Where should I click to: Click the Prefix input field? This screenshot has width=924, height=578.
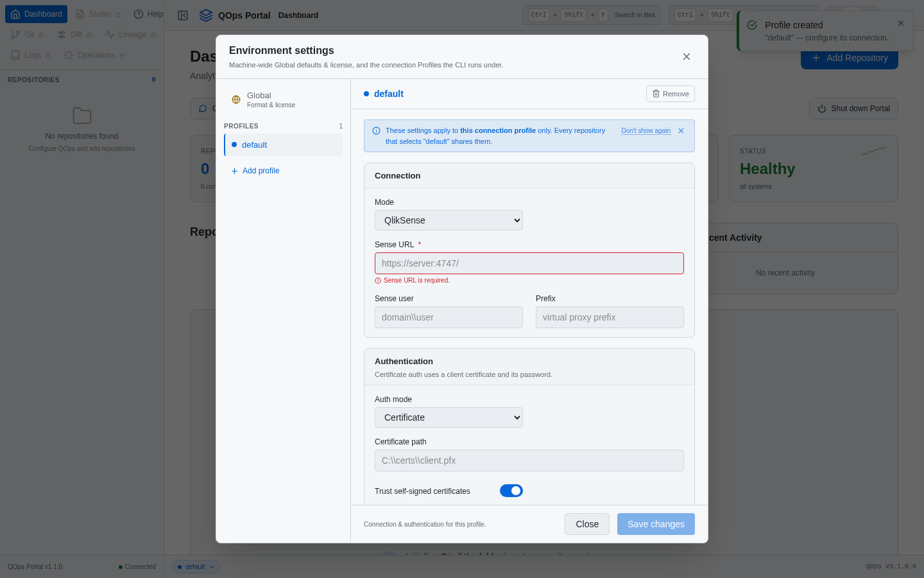point(610,317)
